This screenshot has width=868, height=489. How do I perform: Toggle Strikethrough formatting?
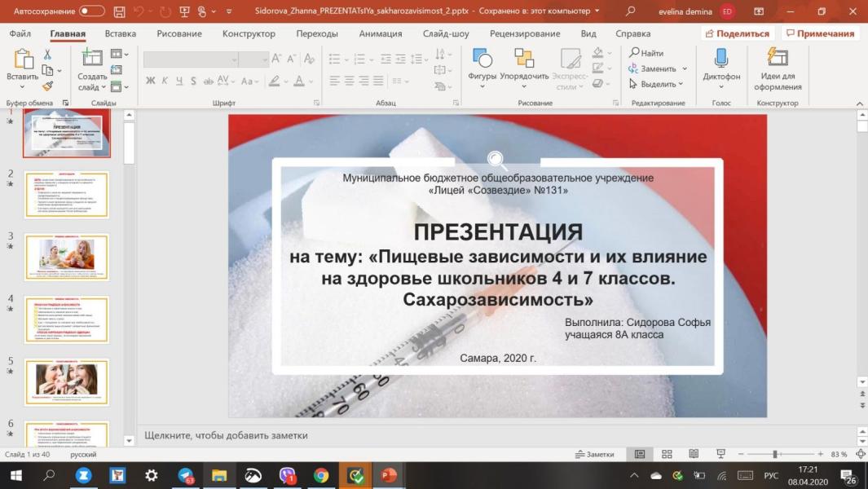pos(208,81)
